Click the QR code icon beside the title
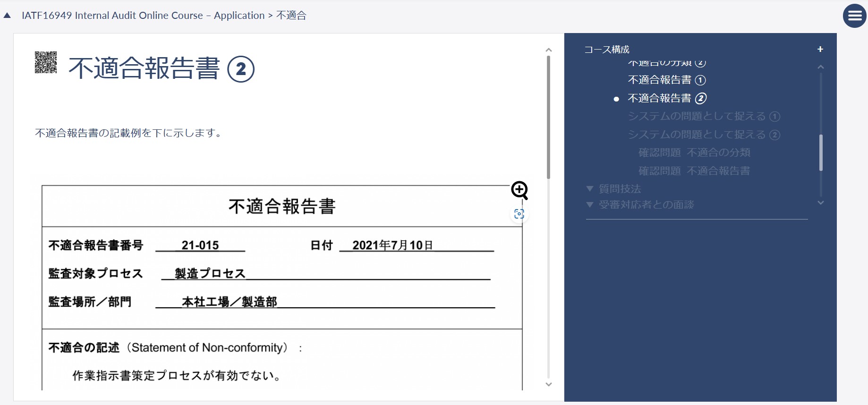The width and height of the screenshot is (868, 405). tap(46, 62)
